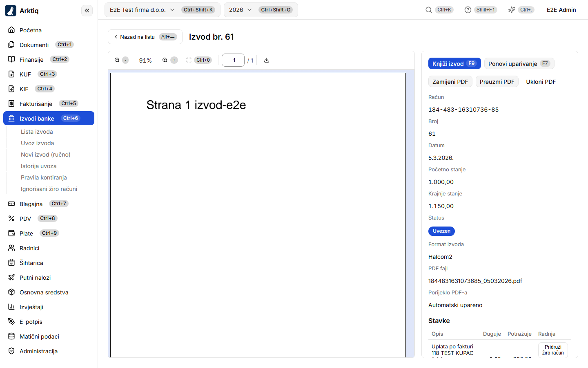588x368 pixels.
Task: Fit PDF to width icon
Action: (x=189, y=60)
